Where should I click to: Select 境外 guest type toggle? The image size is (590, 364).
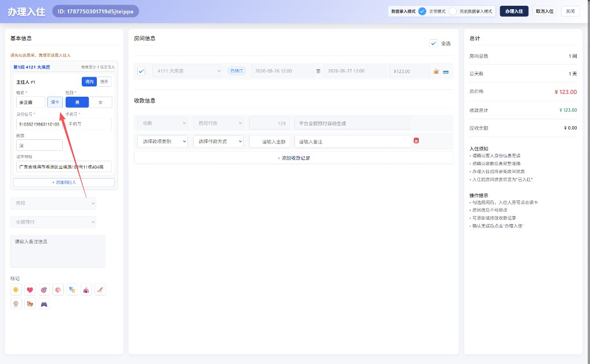[104, 82]
